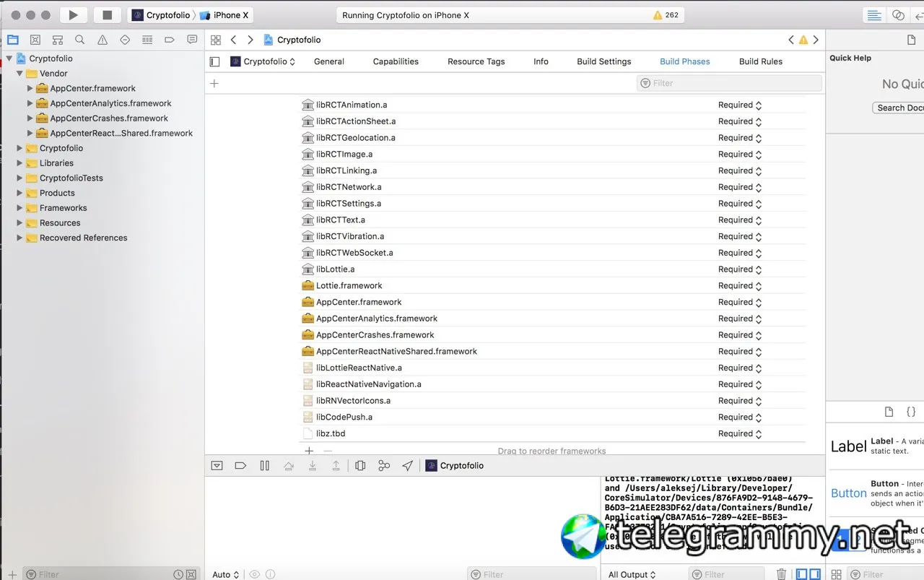
Task: Open the Debug Memory Graph
Action: point(384,466)
